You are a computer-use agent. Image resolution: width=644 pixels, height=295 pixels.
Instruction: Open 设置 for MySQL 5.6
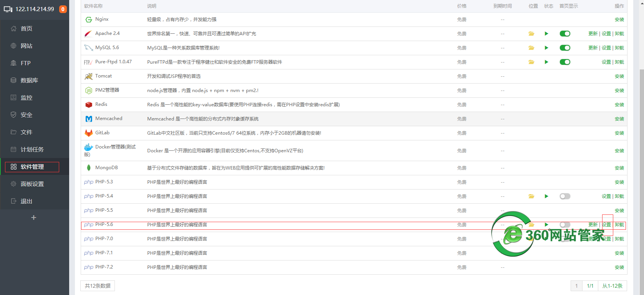tap(606, 48)
